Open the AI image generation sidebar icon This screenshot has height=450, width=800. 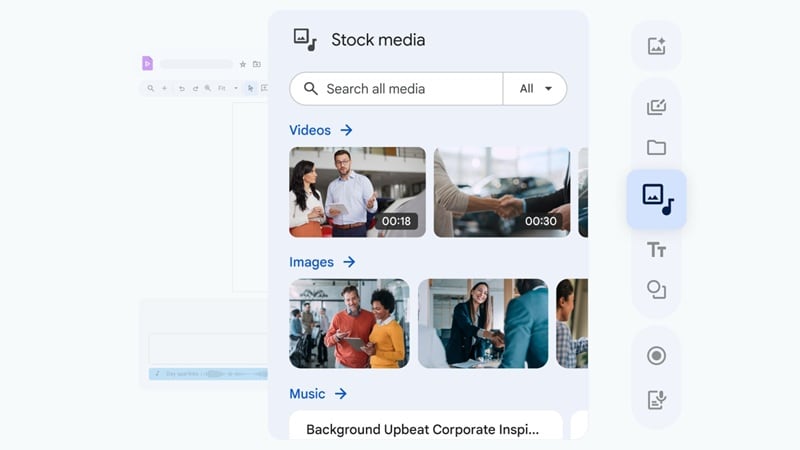pyautogui.click(x=656, y=46)
